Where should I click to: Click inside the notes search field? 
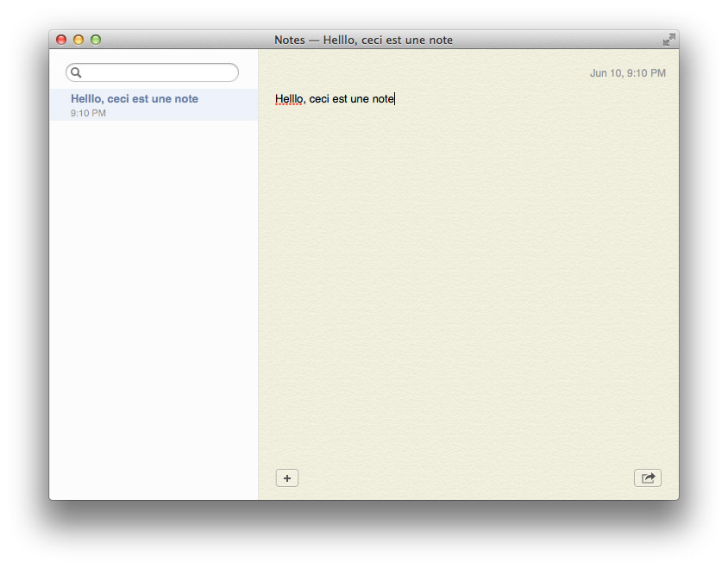[x=153, y=72]
